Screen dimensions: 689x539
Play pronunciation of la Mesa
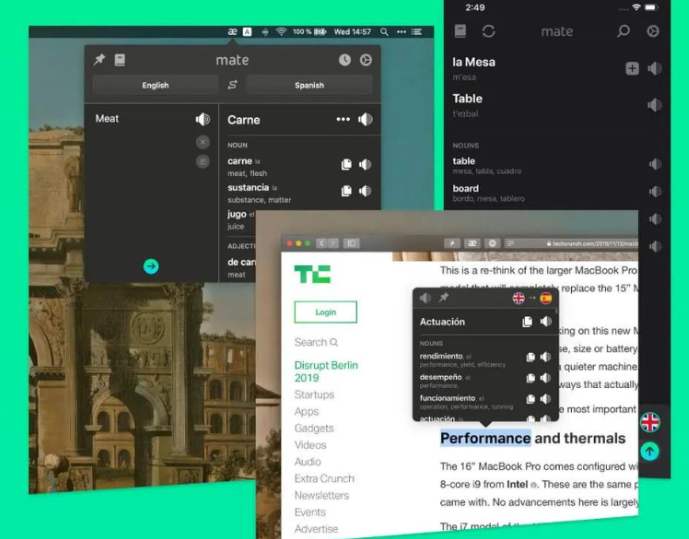(655, 69)
